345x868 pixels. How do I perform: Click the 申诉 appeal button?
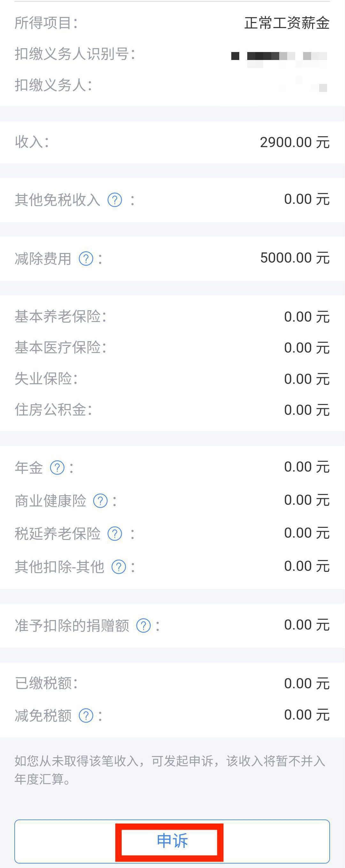tap(172, 841)
